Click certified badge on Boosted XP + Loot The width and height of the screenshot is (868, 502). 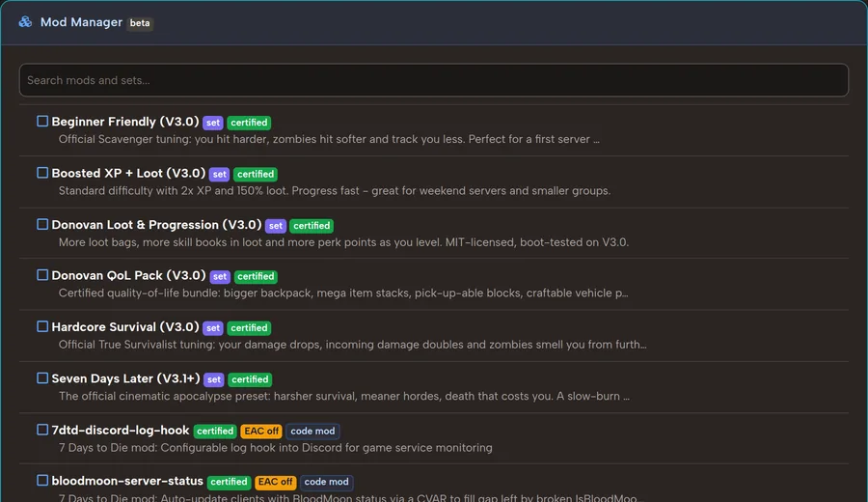256,174
